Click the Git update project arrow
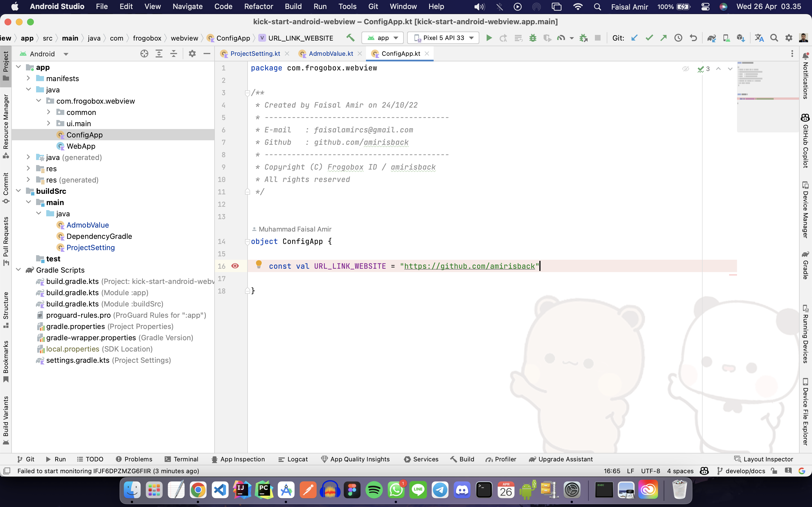 pyautogui.click(x=634, y=38)
